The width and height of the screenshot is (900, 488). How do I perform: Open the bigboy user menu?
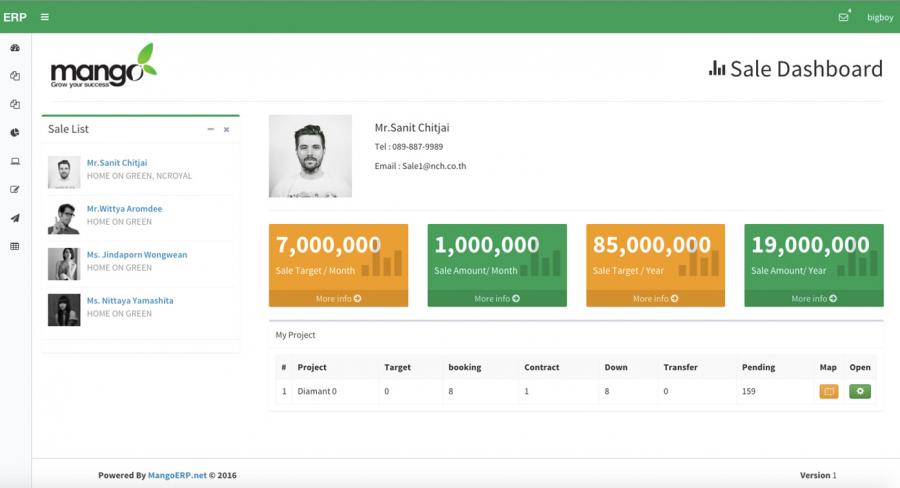point(879,17)
